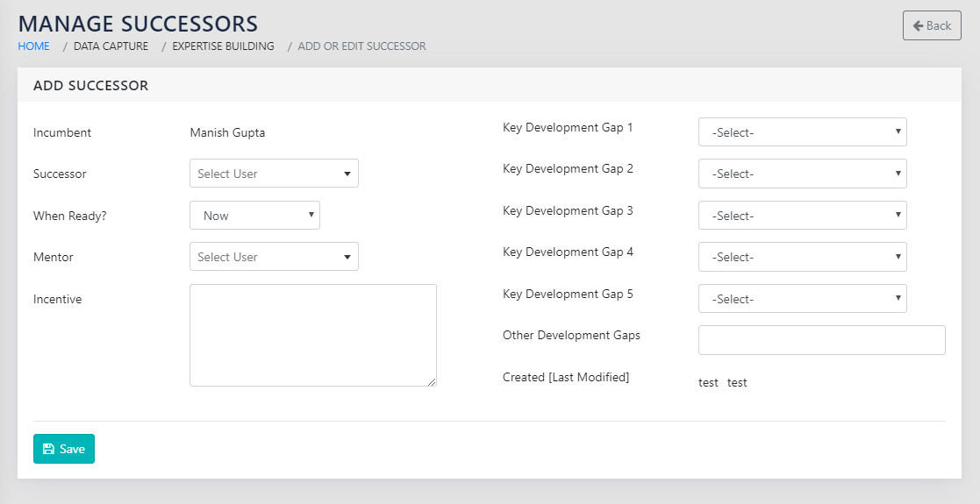The height and width of the screenshot is (504, 980).
Task: Go to HOME breadcrumb link
Action: coord(34,46)
